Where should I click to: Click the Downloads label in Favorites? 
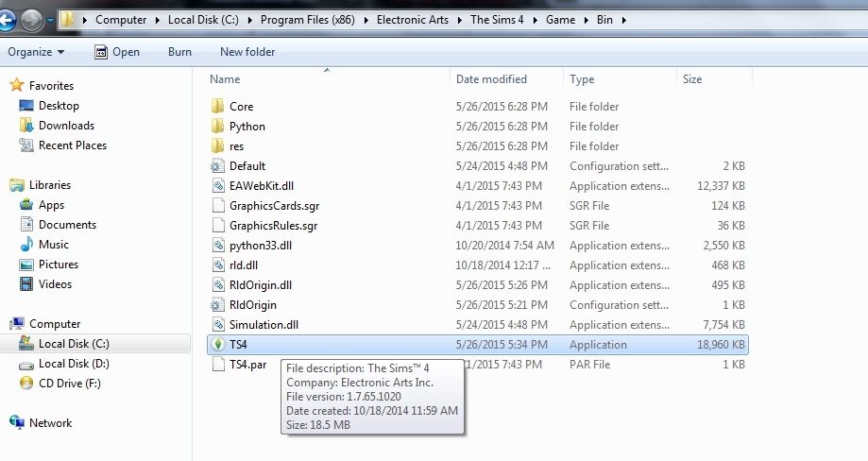(66, 126)
